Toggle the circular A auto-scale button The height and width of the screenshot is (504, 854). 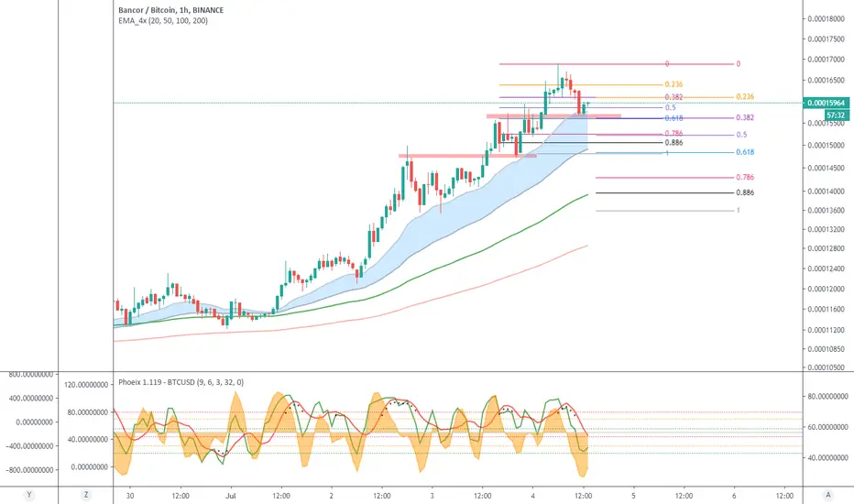click(x=827, y=495)
